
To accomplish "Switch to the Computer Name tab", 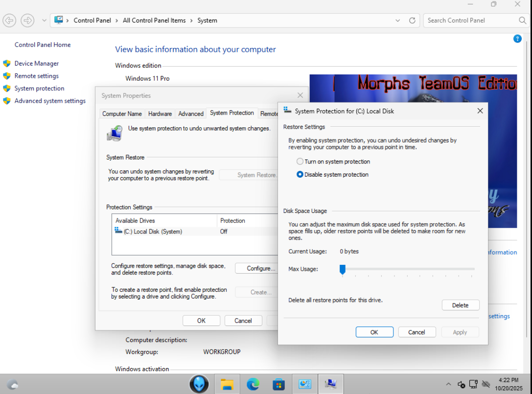I will coord(122,114).
